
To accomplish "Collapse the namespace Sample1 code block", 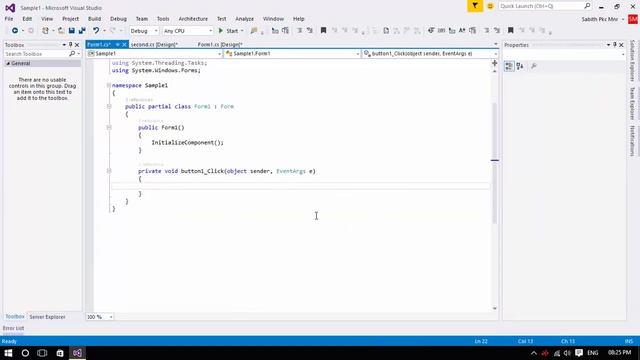I will [109, 85].
